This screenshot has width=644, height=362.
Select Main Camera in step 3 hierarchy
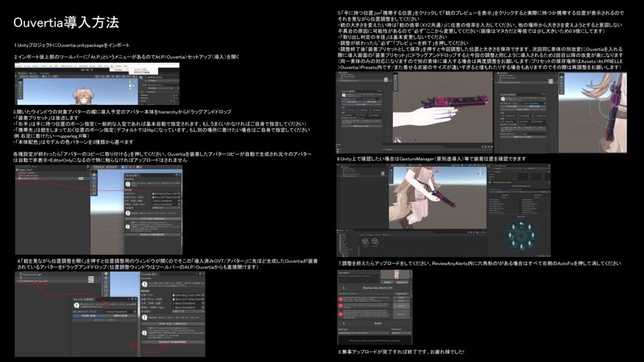tap(26, 173)
